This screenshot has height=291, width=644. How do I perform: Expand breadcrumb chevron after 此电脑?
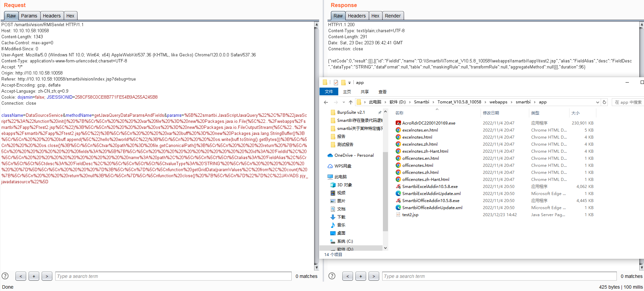(385, 102)
